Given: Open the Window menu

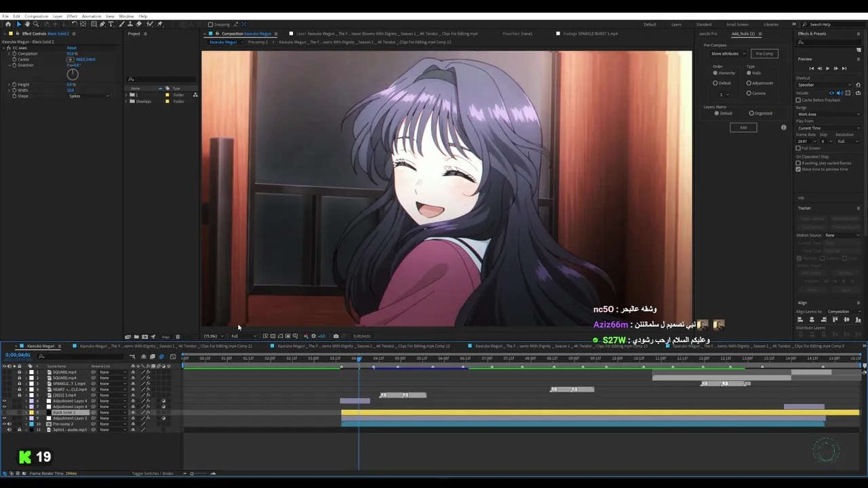Looking at the screenshot, I should click(126, 16).
